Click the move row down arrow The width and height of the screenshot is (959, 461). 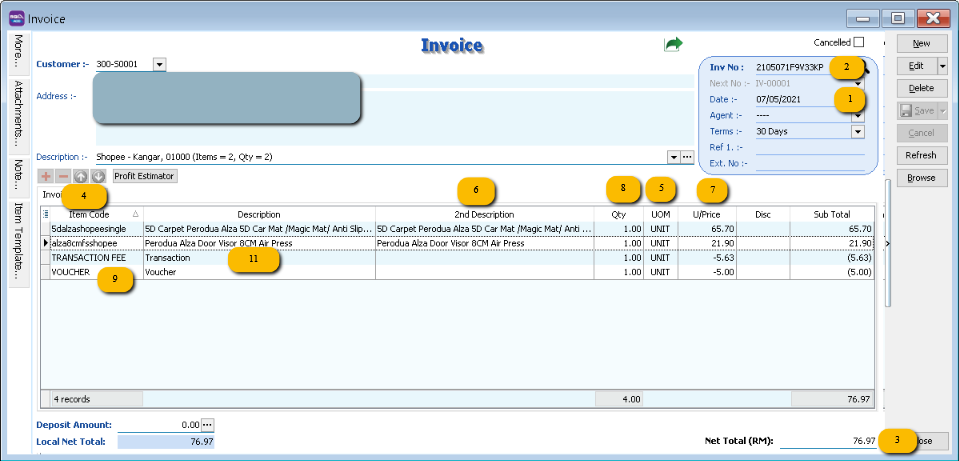click(x=97, y=176)
